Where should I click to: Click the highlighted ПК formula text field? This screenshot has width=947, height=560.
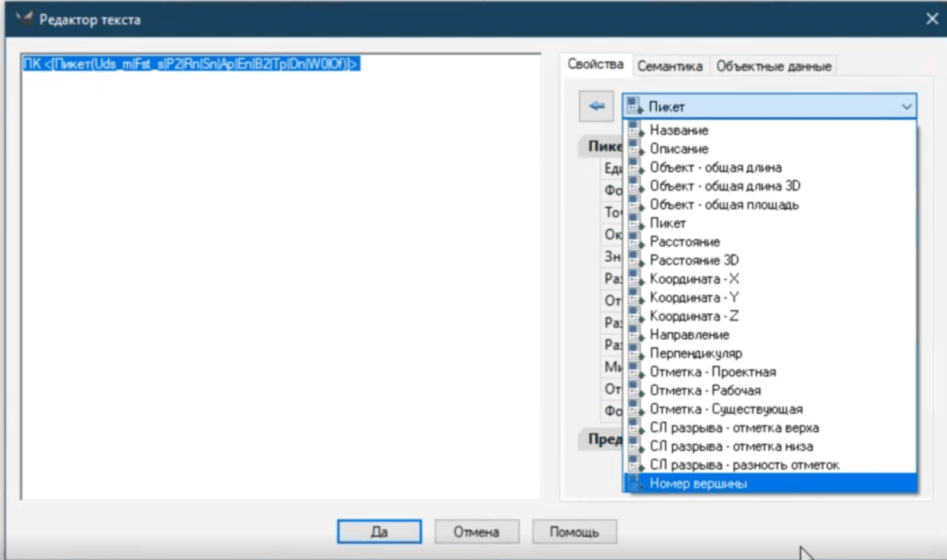click(191, 64)
